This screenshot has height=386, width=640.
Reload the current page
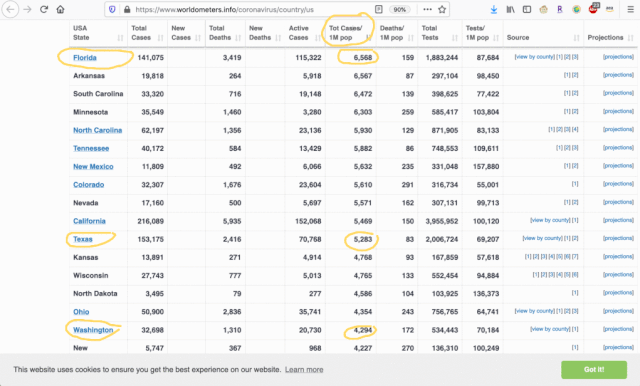coord(44,9)
